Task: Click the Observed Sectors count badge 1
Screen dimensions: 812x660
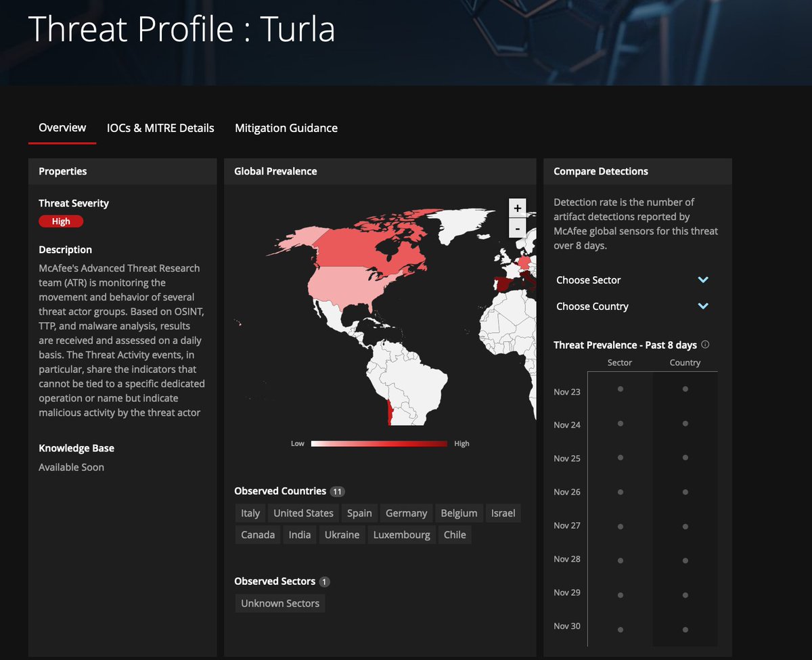Action: pos(325,581)
